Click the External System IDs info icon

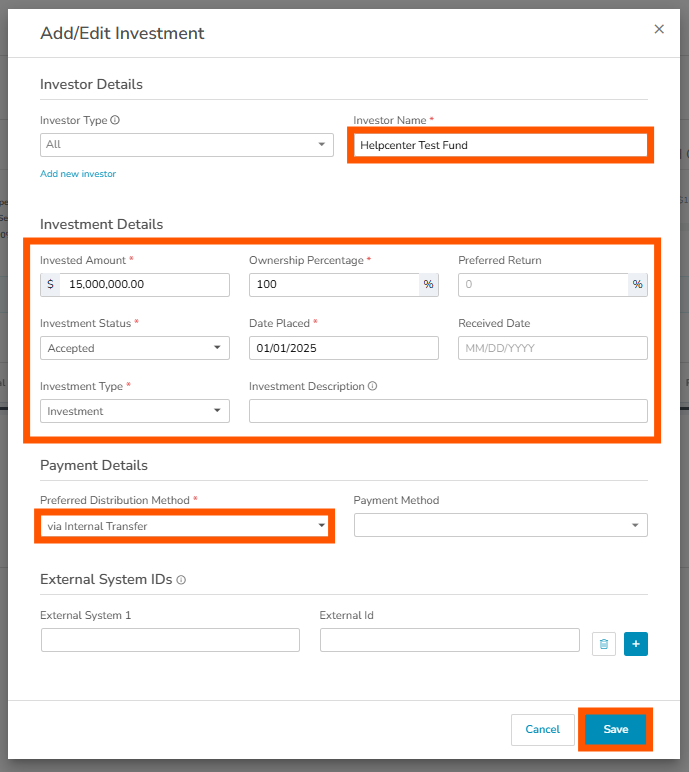[x=181, y=580]
